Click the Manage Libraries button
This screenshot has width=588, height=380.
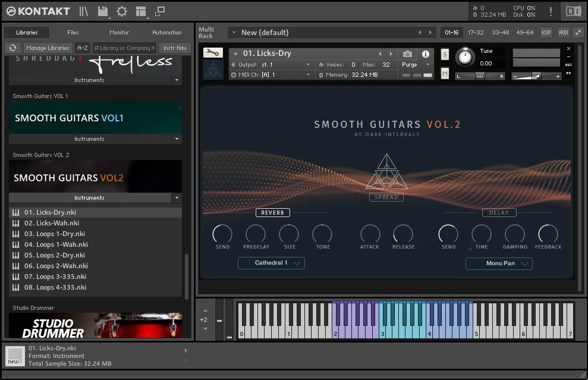coord(48,48)
